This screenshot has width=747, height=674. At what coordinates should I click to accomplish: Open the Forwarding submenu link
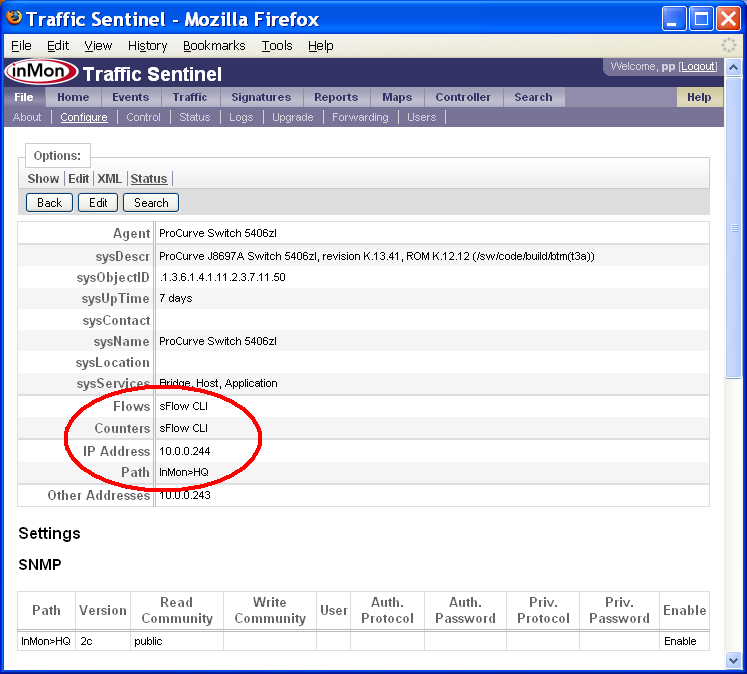(x=360, y=117)
